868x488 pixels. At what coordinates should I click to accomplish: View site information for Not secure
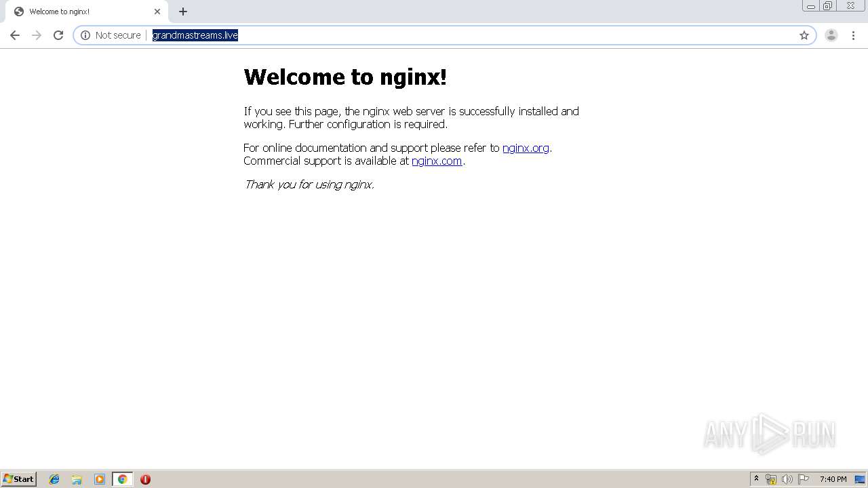tap(85, 35)
